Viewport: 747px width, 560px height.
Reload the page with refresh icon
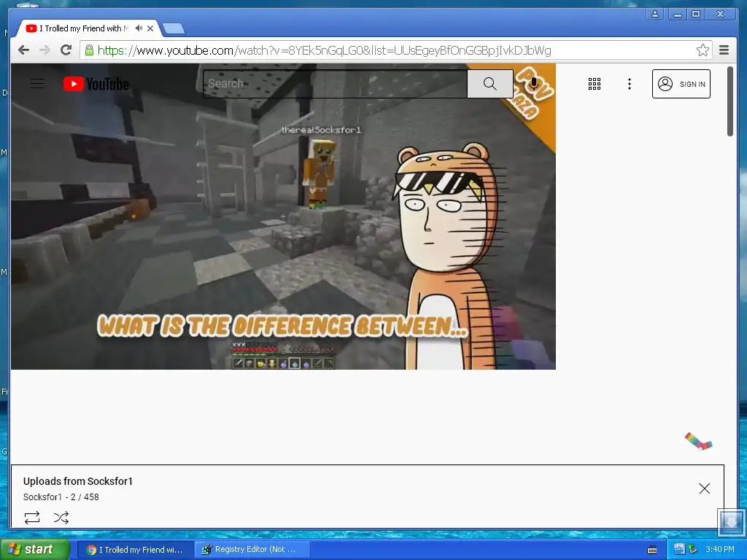click(66, 50)
